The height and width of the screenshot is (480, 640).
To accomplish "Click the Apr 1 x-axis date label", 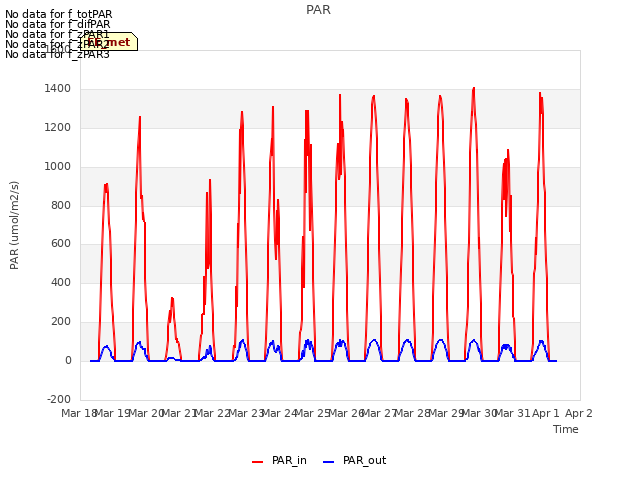I will [x=546, y=413].
